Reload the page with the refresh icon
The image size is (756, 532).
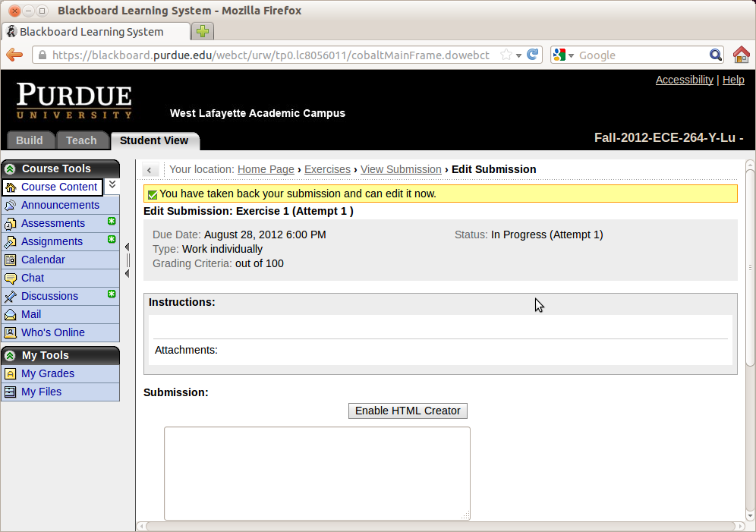tap(533, 55)
